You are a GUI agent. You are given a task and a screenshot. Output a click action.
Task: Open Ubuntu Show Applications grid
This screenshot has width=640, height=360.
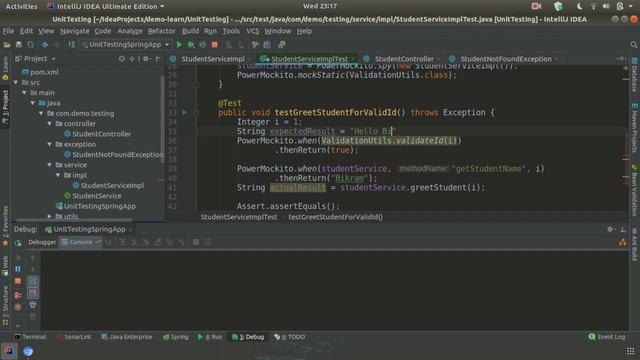(x=630, y=351)
